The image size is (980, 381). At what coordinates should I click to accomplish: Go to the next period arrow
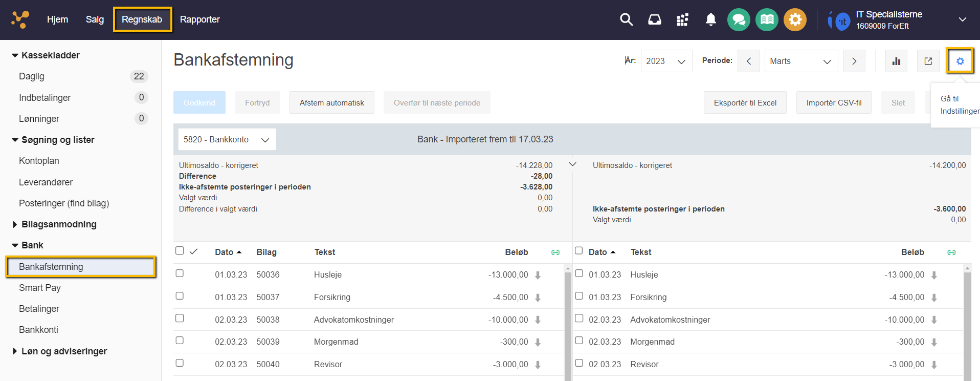click(x=854, y=61)
